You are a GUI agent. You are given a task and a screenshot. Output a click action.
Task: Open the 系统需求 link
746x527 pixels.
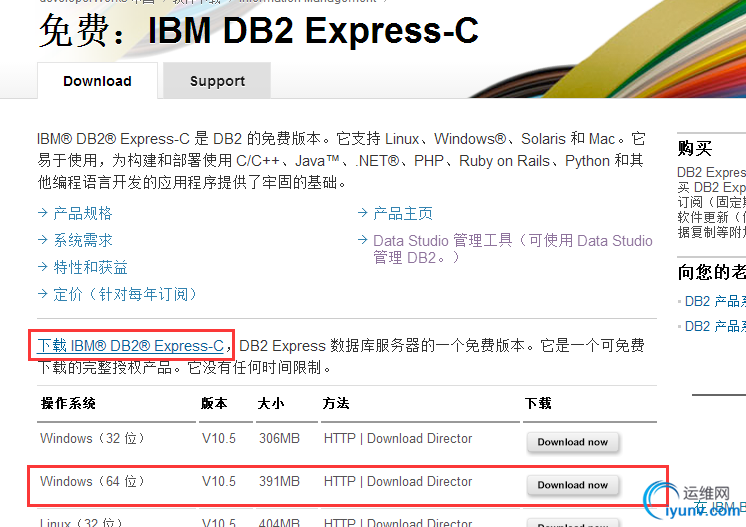[x=83, y=240]
